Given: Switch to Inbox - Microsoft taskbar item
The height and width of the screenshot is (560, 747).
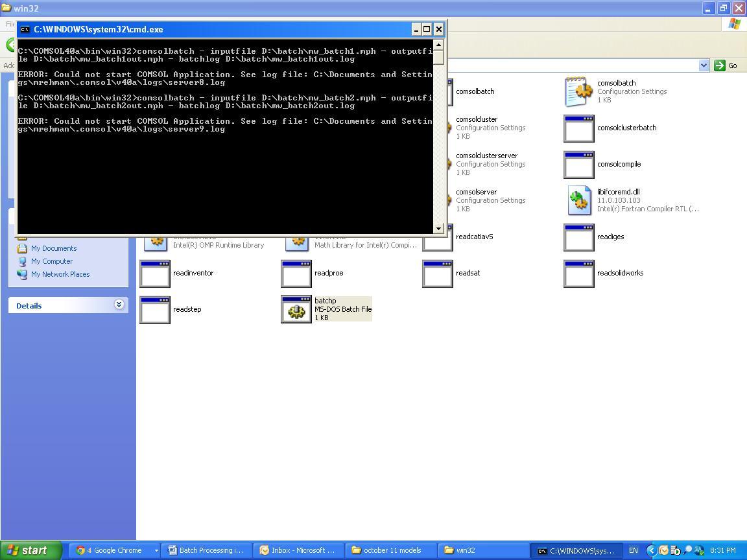Looking at the screenshot, I should point(298,550).
